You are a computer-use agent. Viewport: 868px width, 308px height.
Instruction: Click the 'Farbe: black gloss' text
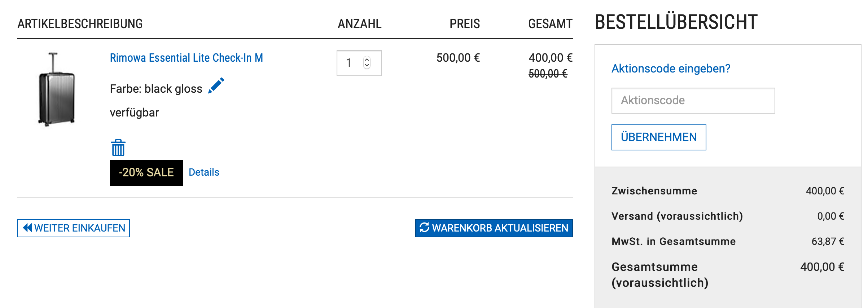(156, 89)
